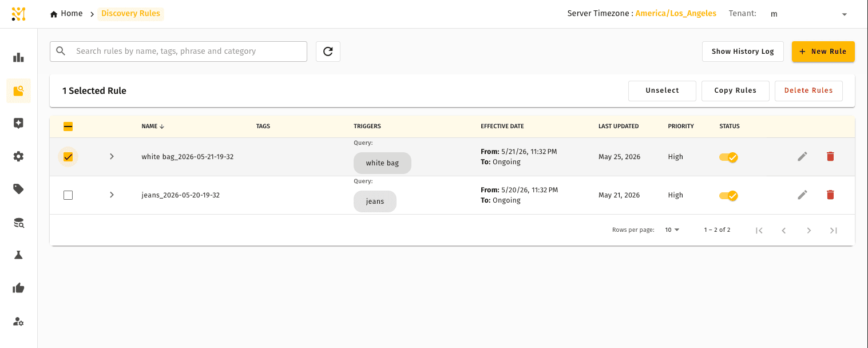
Task: Open the sparkle recommendations sidebar icon
Action: 18,123
